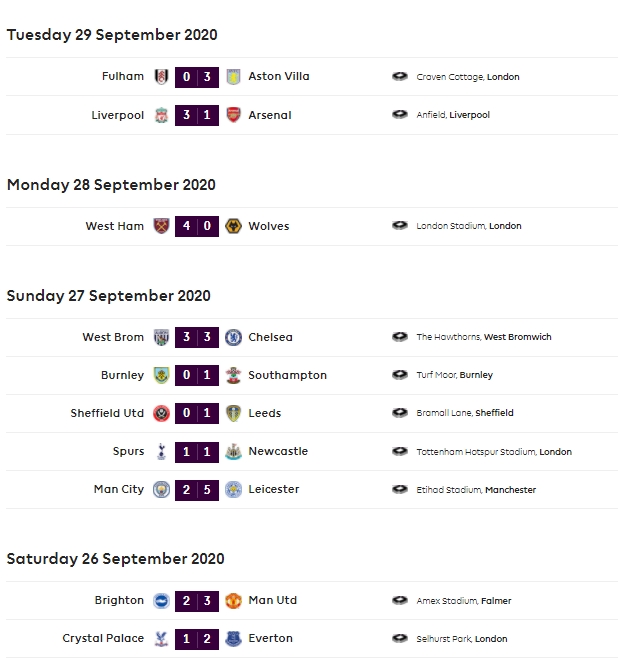Open the West Ham 4-0 Wolves score

(x=197, y=226)
